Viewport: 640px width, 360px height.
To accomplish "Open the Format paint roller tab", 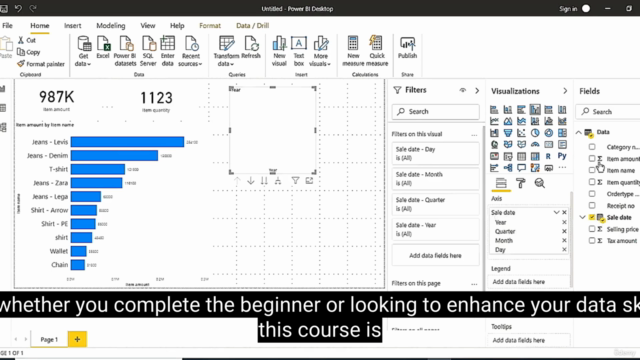I will pyautogui.click(x=520, y=183).
